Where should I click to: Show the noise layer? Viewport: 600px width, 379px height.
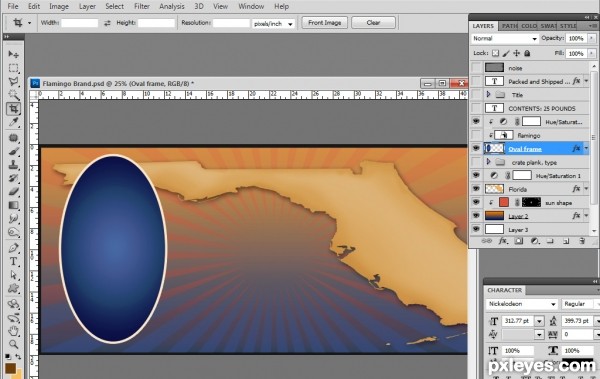[x=476, y=68]
